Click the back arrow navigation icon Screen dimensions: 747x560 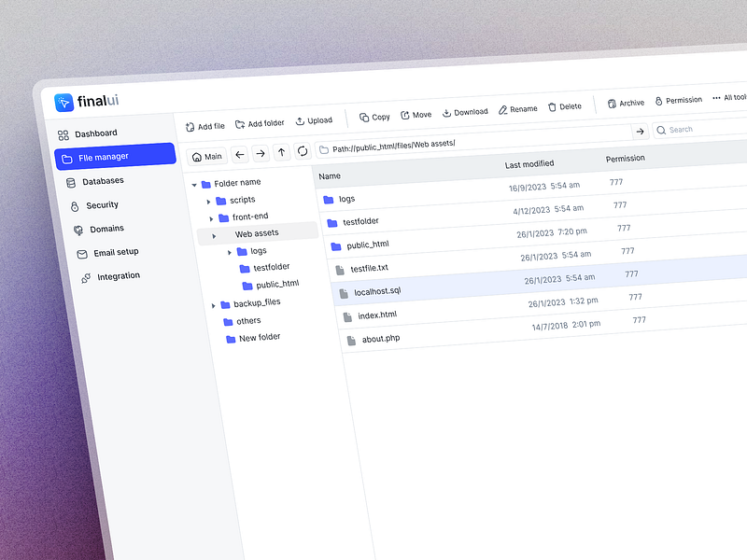[240, 154]
